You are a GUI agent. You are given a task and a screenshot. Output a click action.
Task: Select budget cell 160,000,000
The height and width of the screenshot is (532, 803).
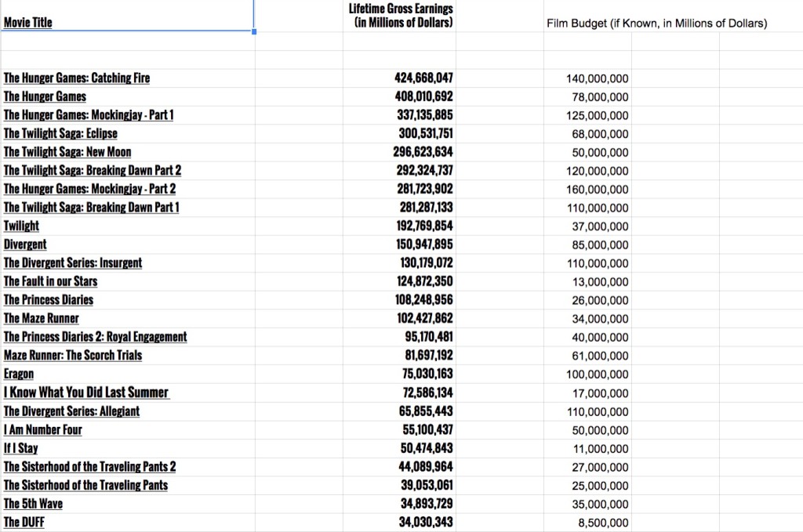587,190
